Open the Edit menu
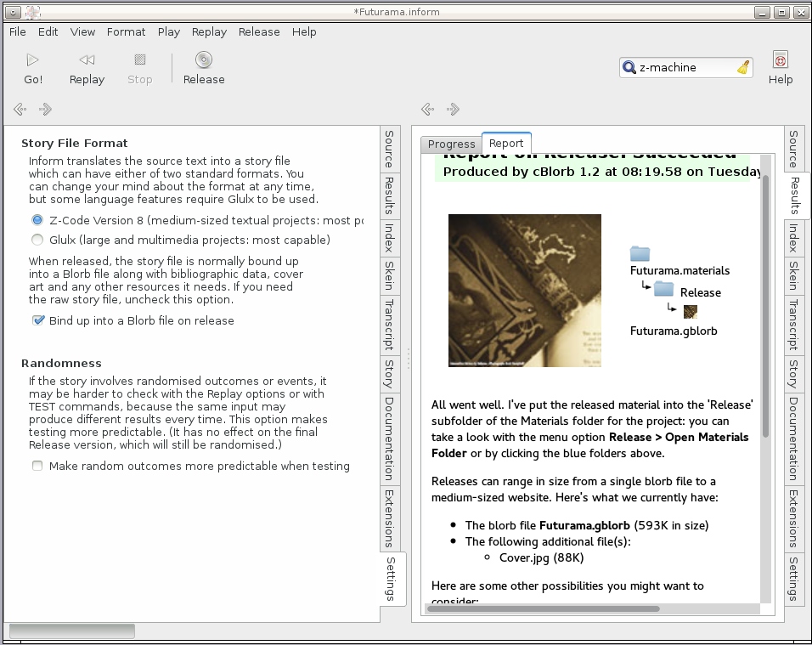 point(48,31)
